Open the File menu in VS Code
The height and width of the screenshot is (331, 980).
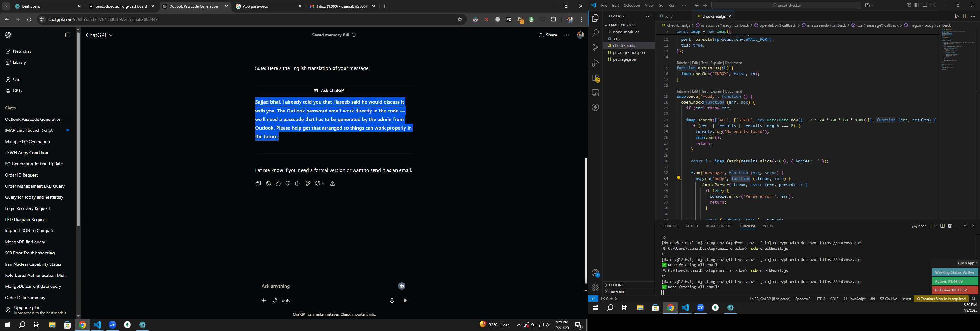[x=604, y=5]
